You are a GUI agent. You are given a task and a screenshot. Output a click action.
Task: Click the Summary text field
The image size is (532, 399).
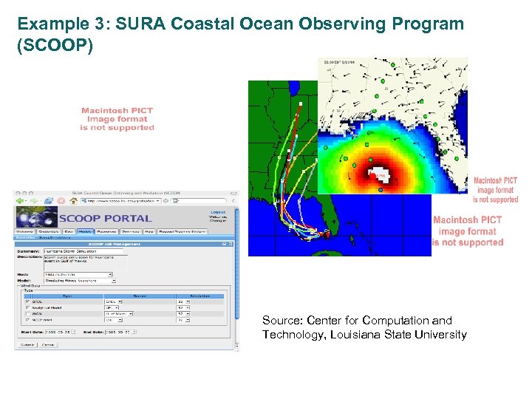[83, 251]
